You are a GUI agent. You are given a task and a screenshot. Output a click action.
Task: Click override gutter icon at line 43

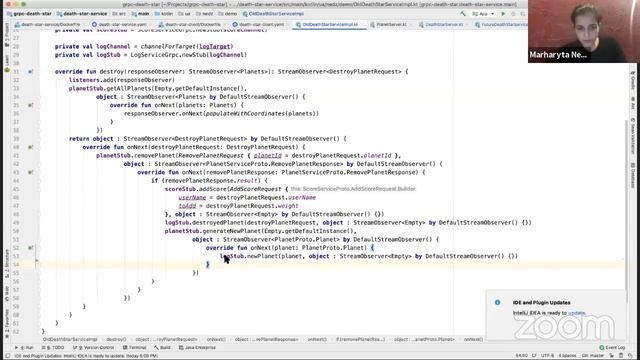click(x=30, y=172)
